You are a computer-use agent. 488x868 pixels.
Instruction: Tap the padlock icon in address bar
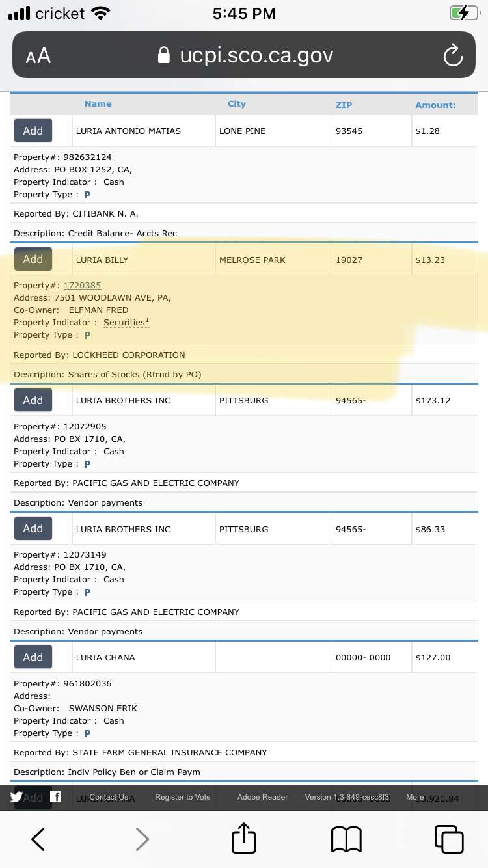[x=164, y=55]
